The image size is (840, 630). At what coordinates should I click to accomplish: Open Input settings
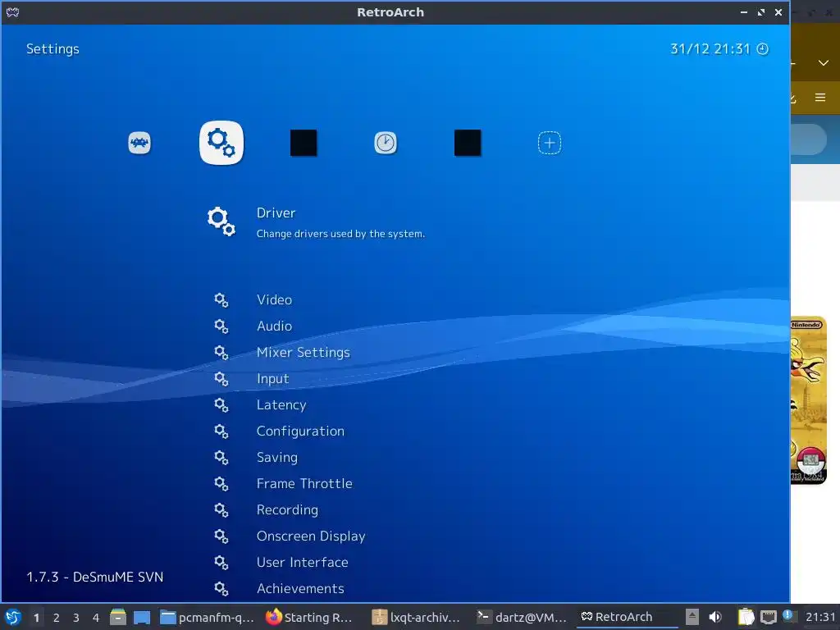coord(272,379)
